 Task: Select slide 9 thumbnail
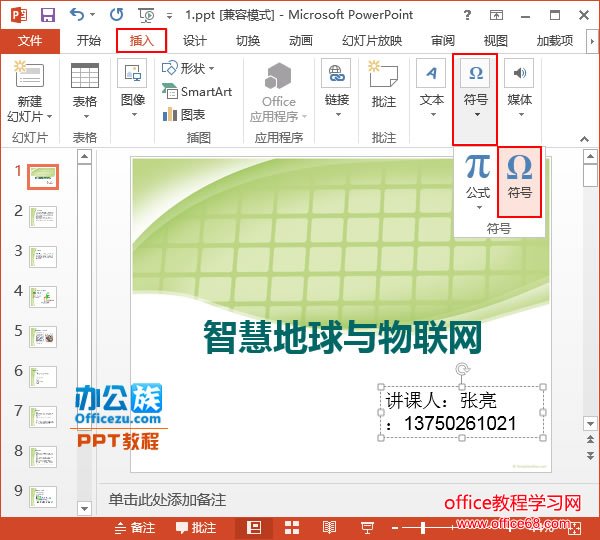tap(43, 497)
